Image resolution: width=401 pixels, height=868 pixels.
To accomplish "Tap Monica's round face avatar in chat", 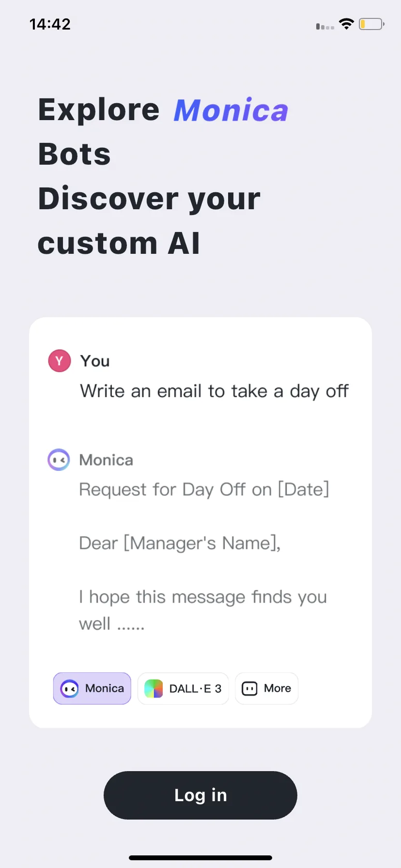I will tap(59, 460).
